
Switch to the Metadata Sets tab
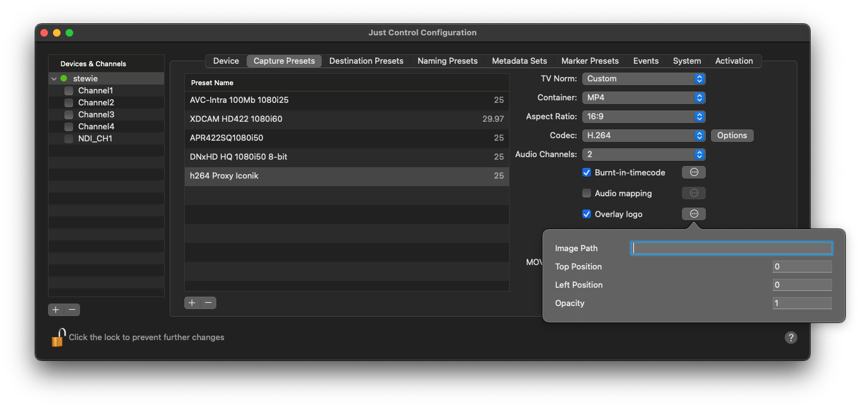pos(519,61)
